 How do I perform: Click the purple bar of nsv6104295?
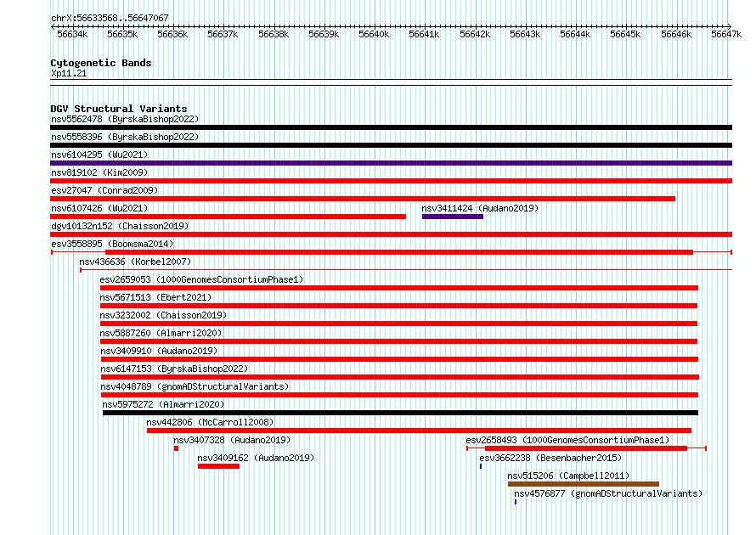[391, 163]
